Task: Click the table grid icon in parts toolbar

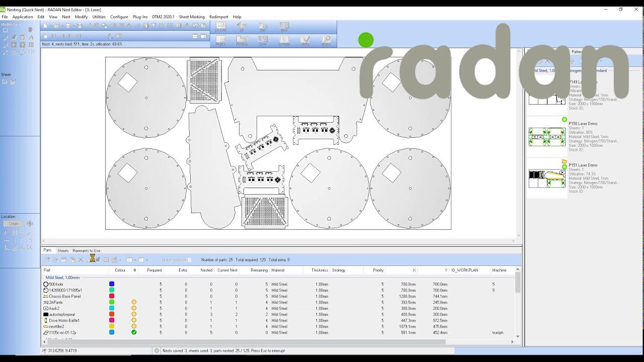Action: point(106,260)
